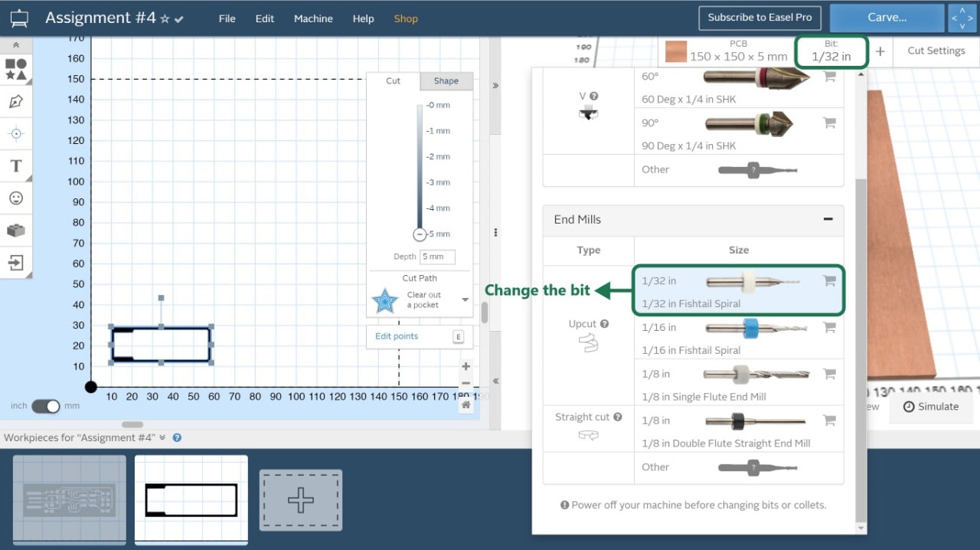Image resolution: width=980 pixels, height=550 pixels.
Task: Expand the design panel with the lower double arrow
Action: (495, 381)
